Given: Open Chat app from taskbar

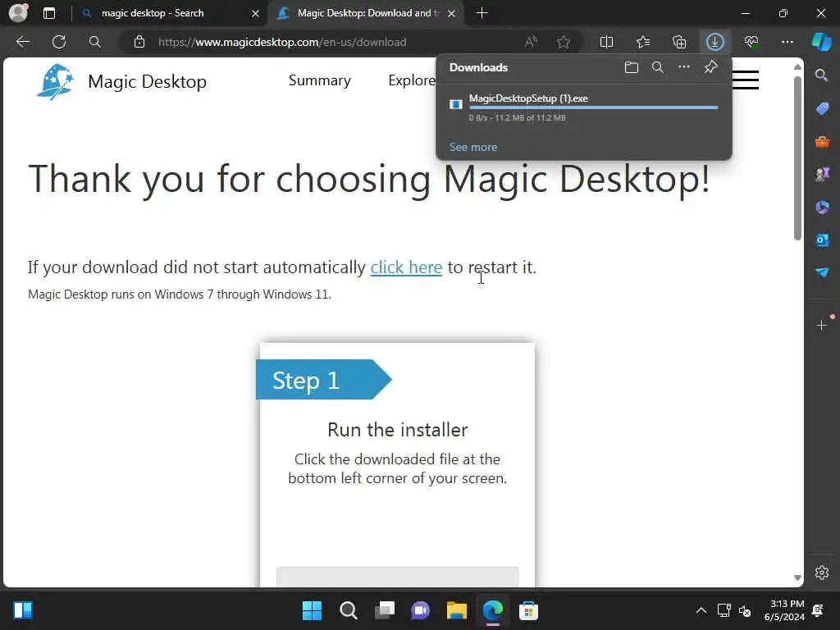Looking at the screenshot, I should click(x=421, y=610).
